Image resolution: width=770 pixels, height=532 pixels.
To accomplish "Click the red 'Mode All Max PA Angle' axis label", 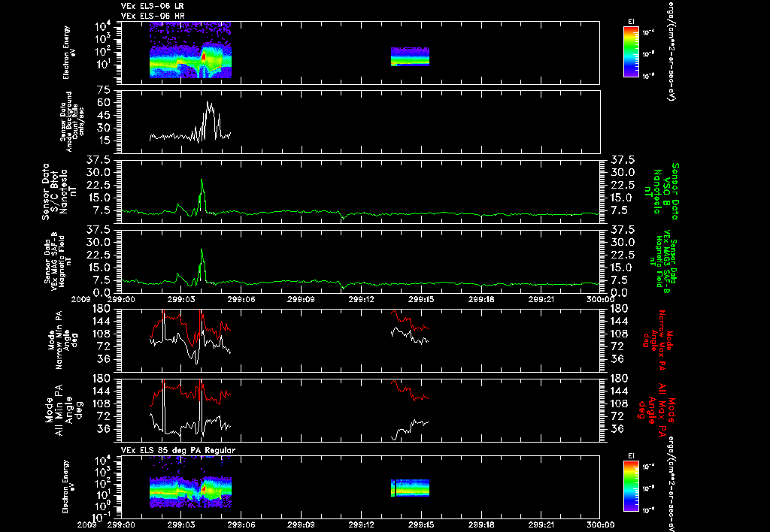I will pos(656,410).
